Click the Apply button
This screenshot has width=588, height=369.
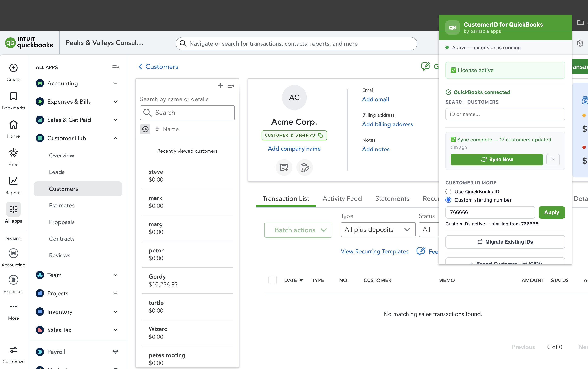[551, 212]
